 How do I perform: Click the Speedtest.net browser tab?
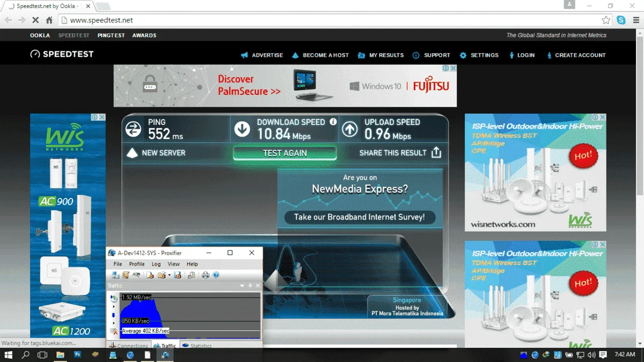point(47,6)
